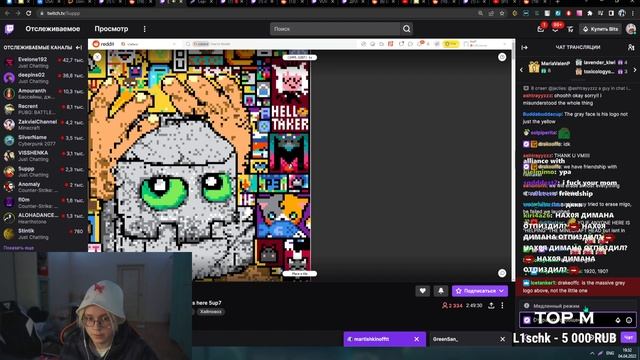Image resolution: width=640 pixels, height=360 pixels.
Task: Bookmark page with star icon
Action: click(502, 13)
